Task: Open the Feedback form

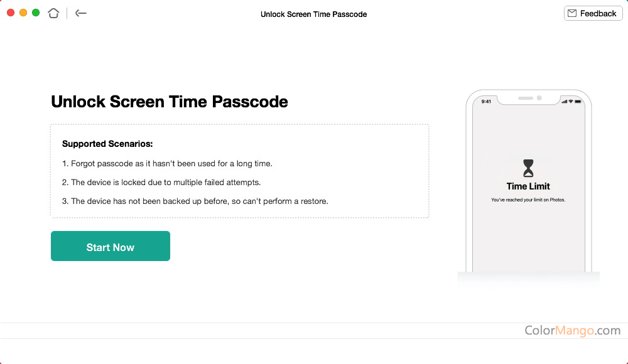Action: 593,13
